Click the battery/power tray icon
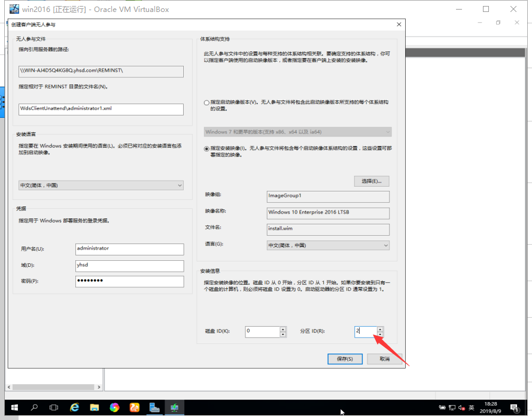 click(x=442, y=407)
